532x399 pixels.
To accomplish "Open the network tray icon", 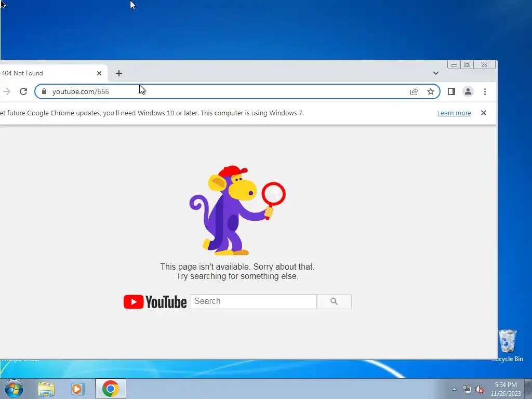I will (467, 390).
